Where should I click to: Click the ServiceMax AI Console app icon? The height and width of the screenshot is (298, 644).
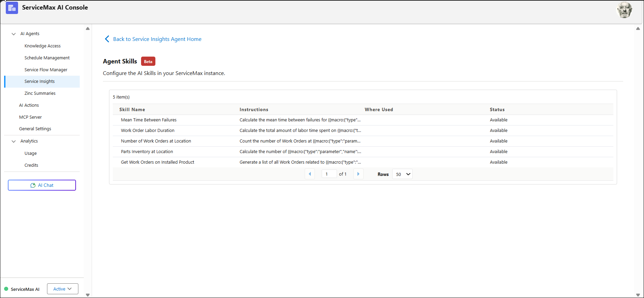pos(12,8)
